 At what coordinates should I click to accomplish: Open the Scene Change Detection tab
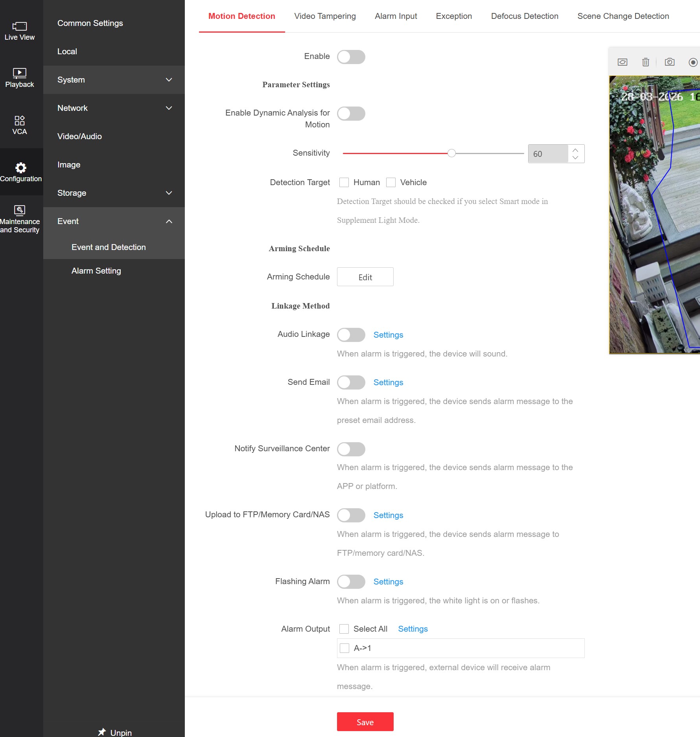623,16
